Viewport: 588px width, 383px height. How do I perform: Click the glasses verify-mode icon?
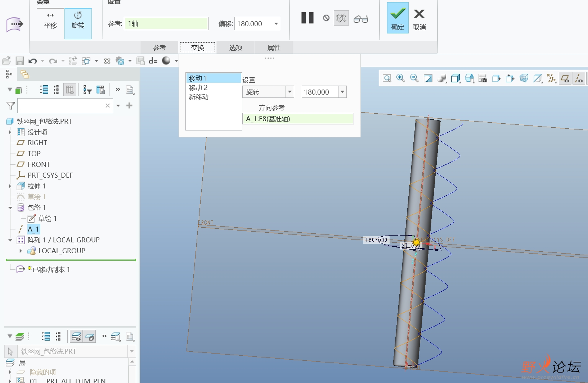[x=361, y=19]
